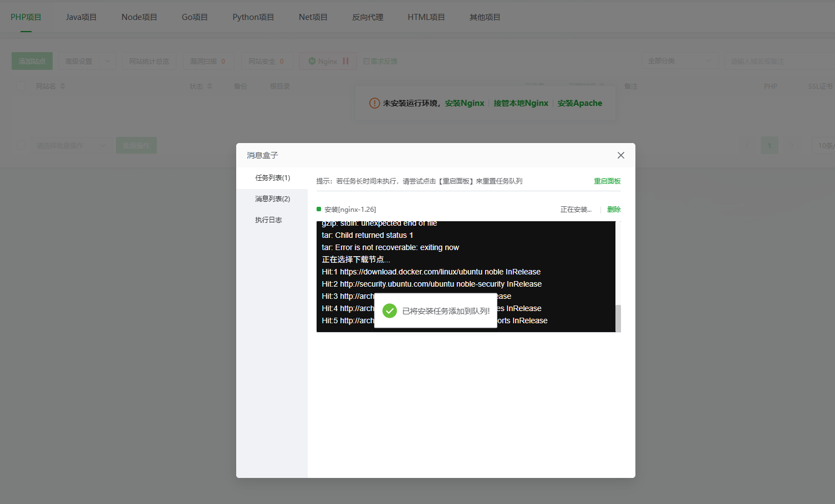
Task: Click the green checkmark success icon
Action: pyautogui.click(x=390, y=311)
